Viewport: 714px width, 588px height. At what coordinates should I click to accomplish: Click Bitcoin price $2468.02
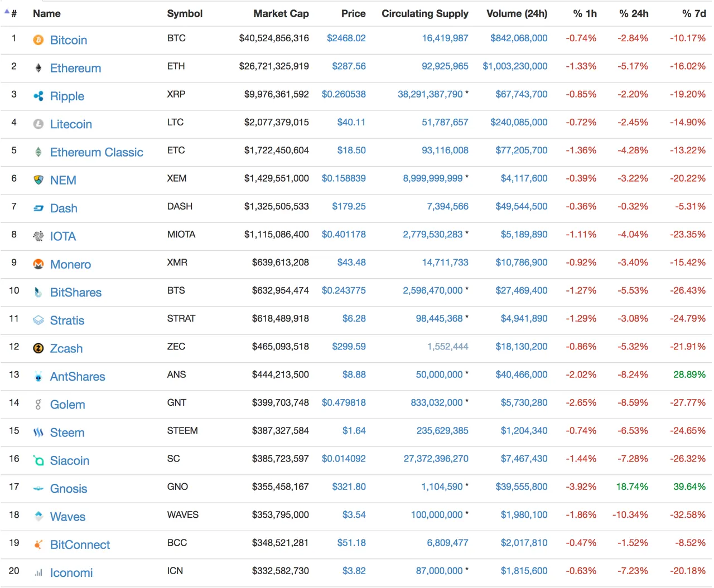pos(346,38)
